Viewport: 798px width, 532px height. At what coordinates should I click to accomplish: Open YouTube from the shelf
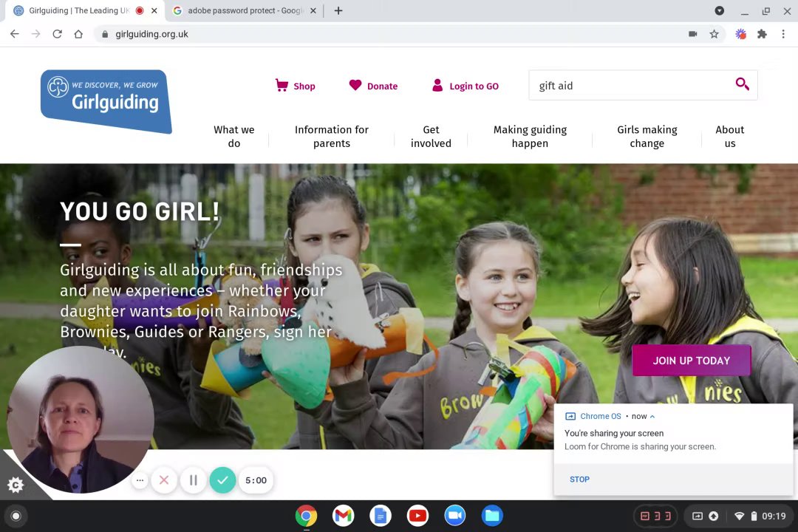click(x=417, y=516)
